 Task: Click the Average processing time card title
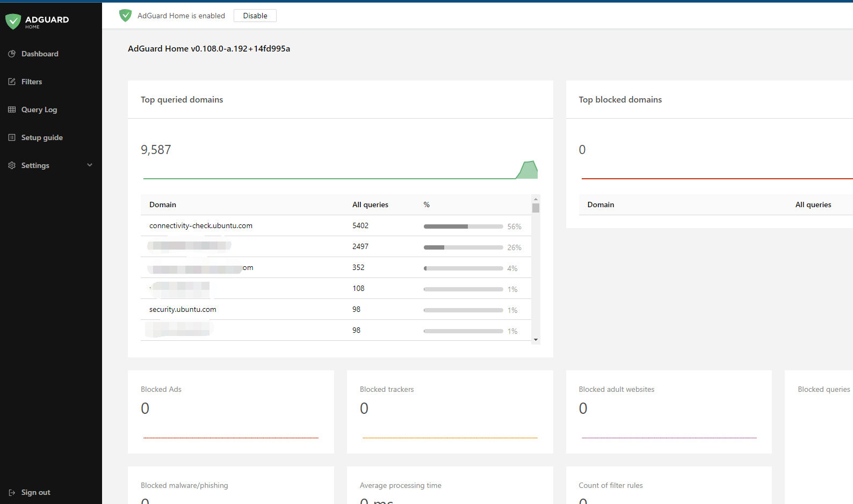[x=401, y=485]
